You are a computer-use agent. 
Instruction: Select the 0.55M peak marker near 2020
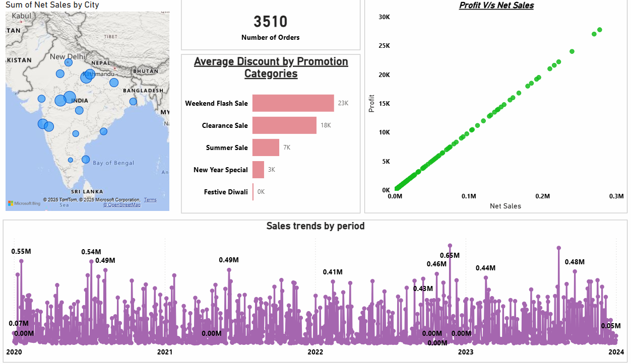21,261
